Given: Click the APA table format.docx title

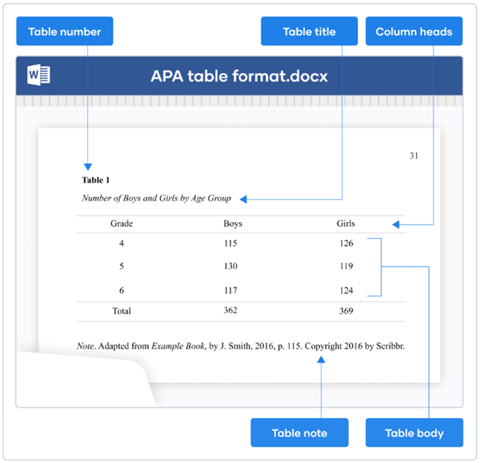Looking at the screenshot, I should tap(239, 76).
